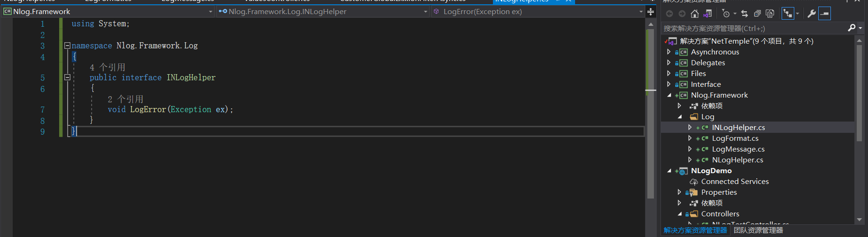Screen dimensions: 868x237
Task: Switch between solutions and folder views icon
Action: click(x=707, y=14)
